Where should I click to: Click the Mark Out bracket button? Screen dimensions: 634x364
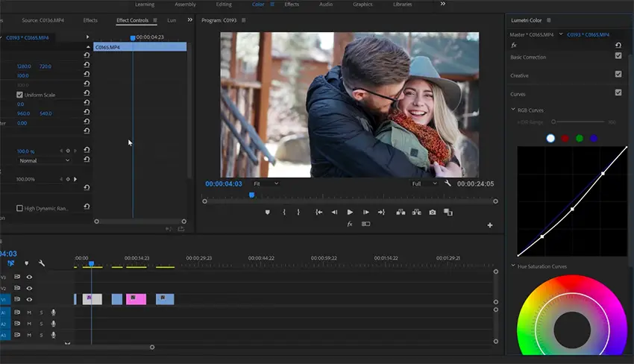(x=298, y=213)
